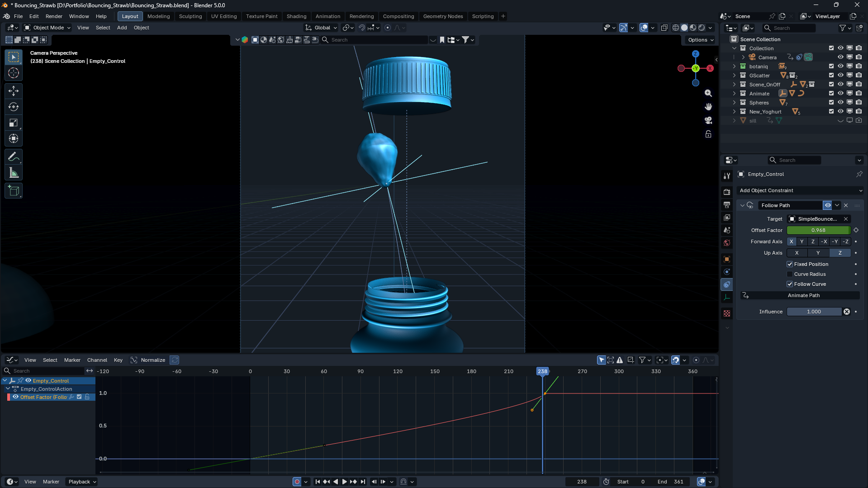Hide the Spheres collection in viewport
The height and width of the screenshot is (488, 868).
pyautogui.click(x=840, y=103)
